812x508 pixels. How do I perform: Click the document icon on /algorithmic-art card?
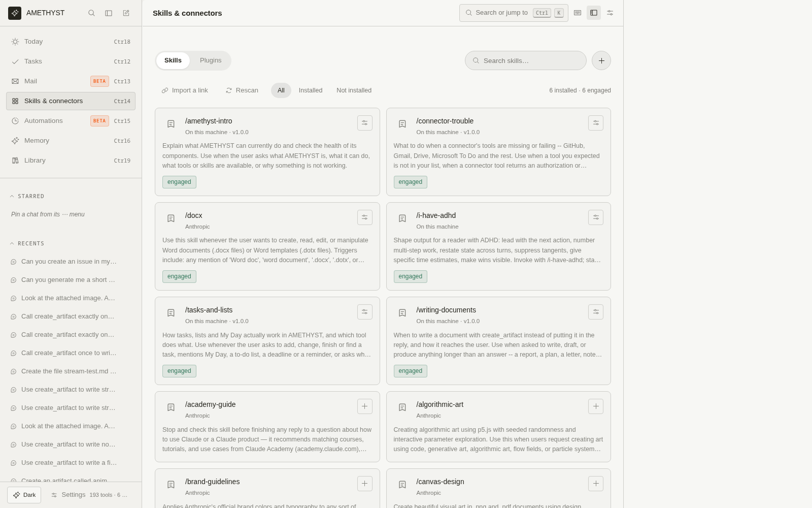(x=402, y=407)
